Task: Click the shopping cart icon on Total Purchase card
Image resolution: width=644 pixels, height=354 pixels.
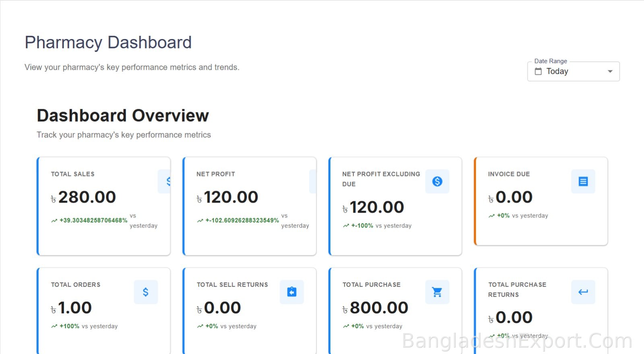Action: coord(437,292)
